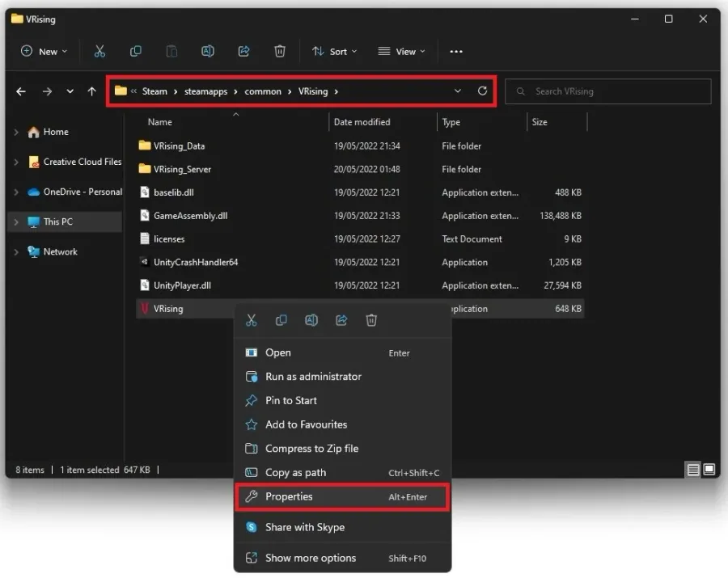
Task: Expand the Network node
Action: coord(16,252)
